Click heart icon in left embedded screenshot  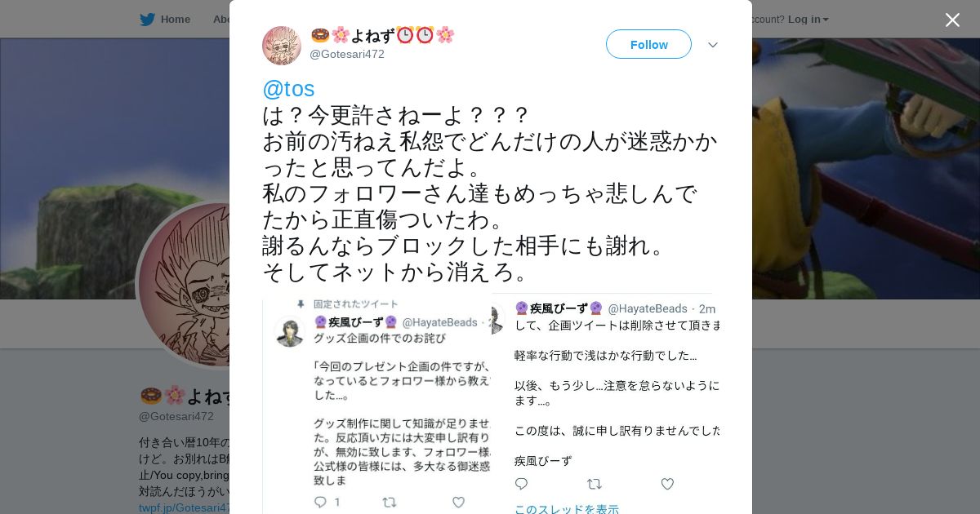click(x=458, y=502)
